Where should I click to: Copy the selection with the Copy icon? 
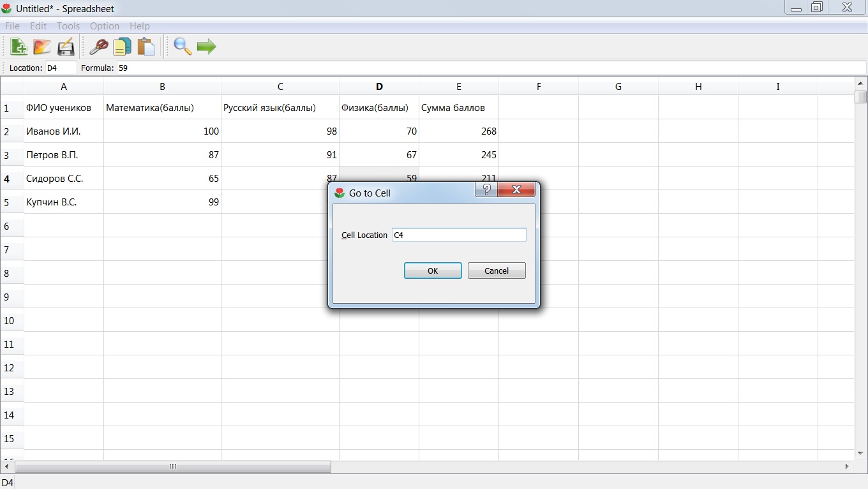coord(122,47)
